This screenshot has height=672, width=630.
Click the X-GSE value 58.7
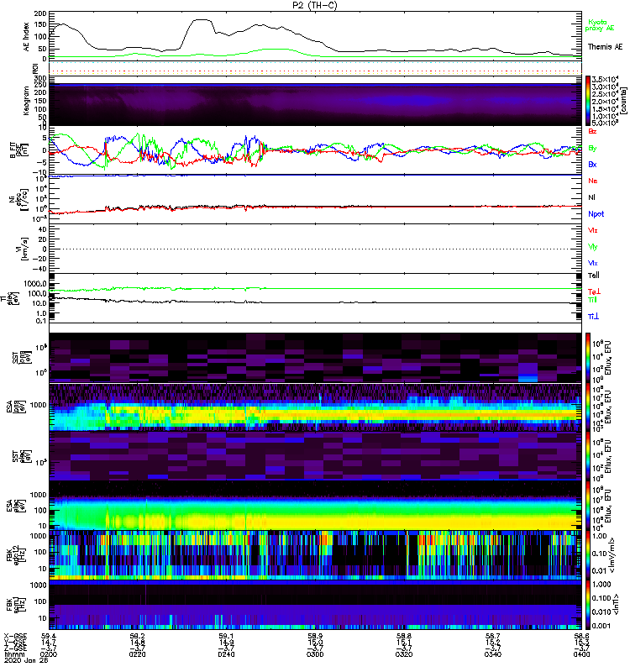493,637
